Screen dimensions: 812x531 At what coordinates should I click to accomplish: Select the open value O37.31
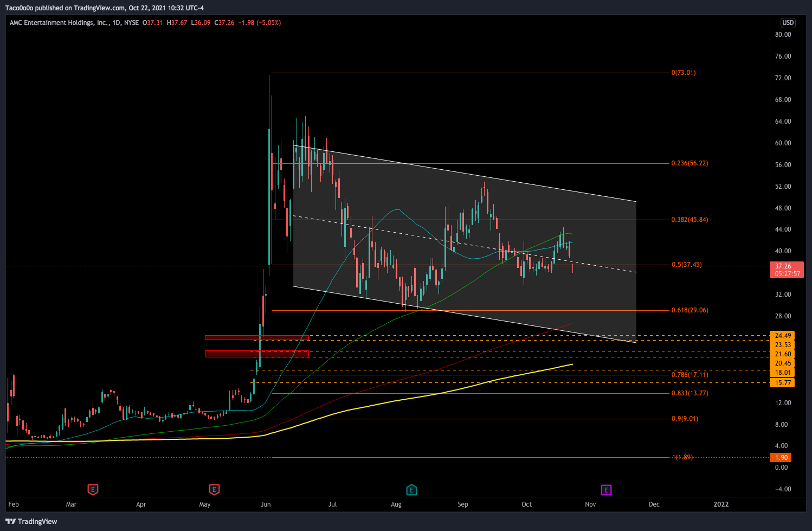pos(152,23)
